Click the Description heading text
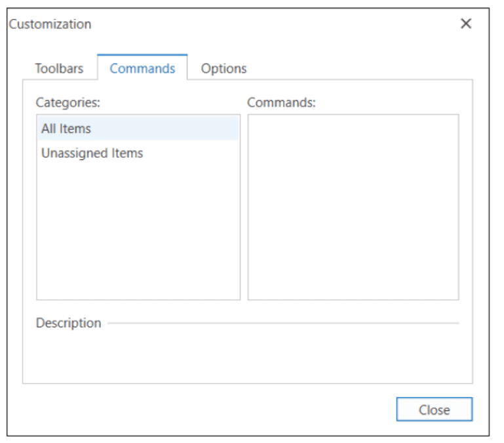The image size is (504, 443). coord(68,323)
